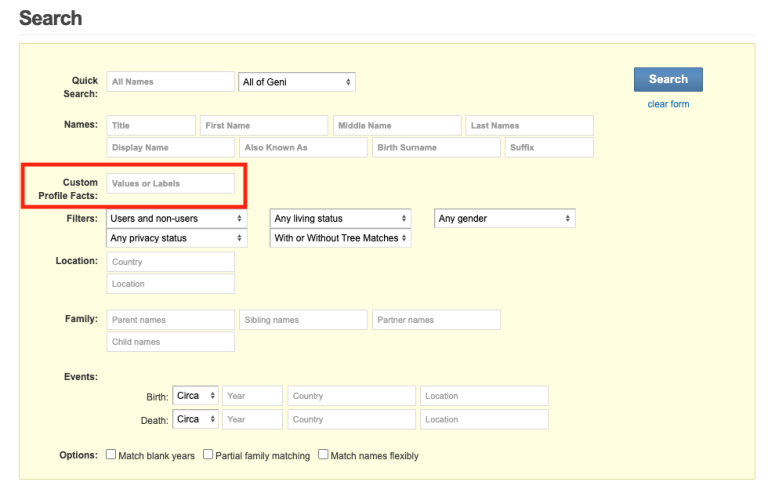Open the All of Geni dropdown
The width and height of the screenshot is (768, 489).
(x=297, y=82)
